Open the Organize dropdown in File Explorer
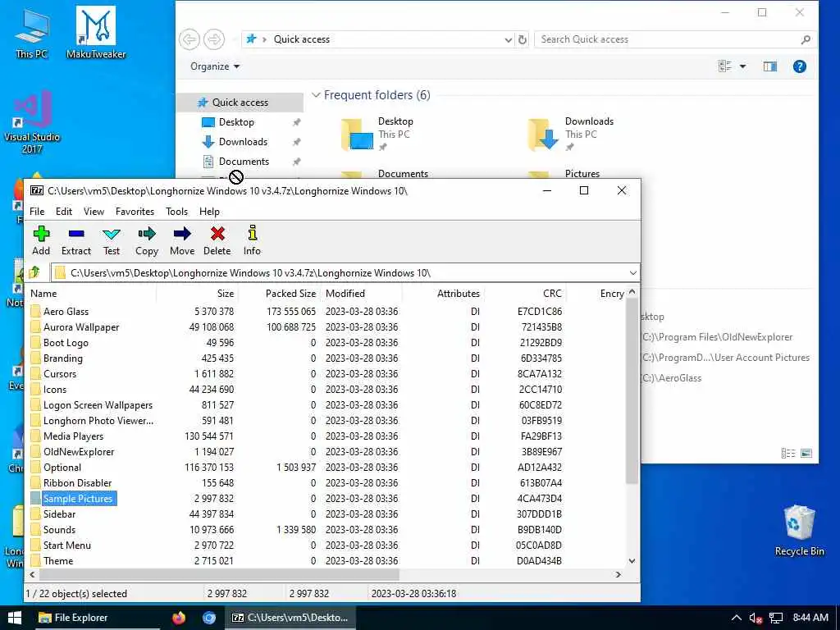This screenshot has width=840, height=630. pos(215,66)
